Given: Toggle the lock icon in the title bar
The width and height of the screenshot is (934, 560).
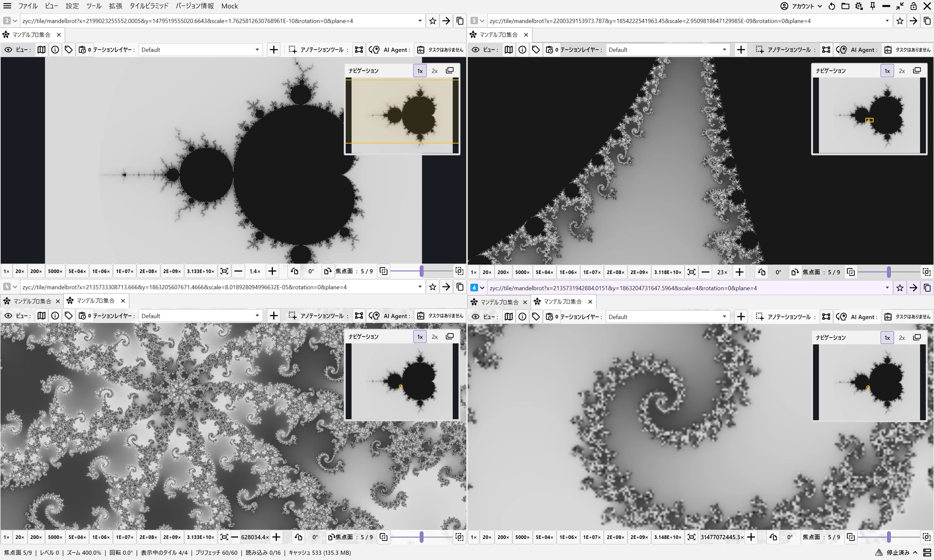Looking at the screenshot, I should 913,6.
